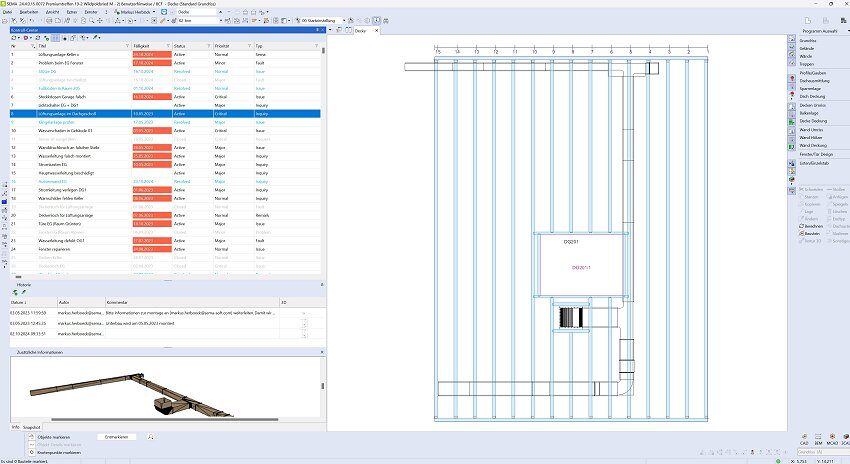Click the BEM icon at bottom right
The height and width of the screenshot is (464, 850).
click(x=818, y=439)
